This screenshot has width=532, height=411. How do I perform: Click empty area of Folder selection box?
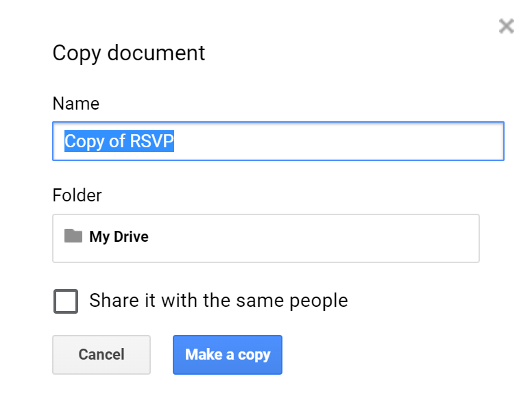tap(343, 238)
